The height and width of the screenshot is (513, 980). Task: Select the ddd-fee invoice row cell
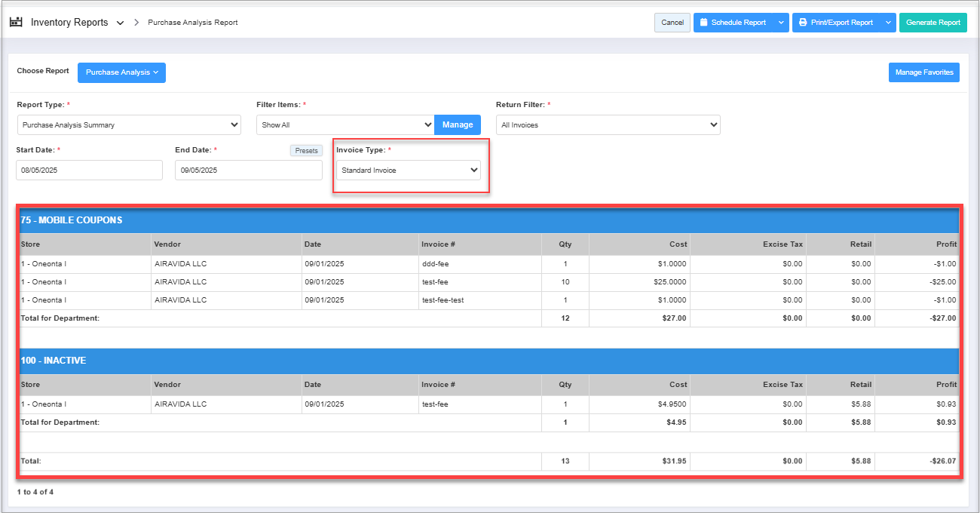pos(435,264)
